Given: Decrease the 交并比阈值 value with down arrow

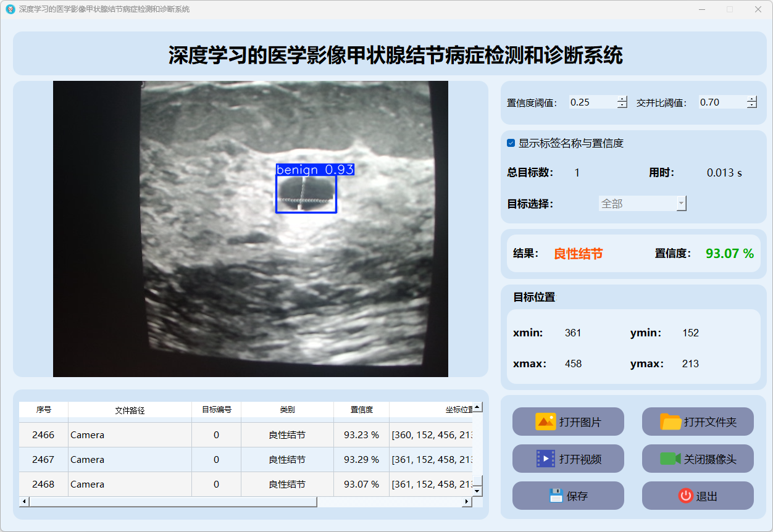Looking at the screenshot, I should 751,106.
